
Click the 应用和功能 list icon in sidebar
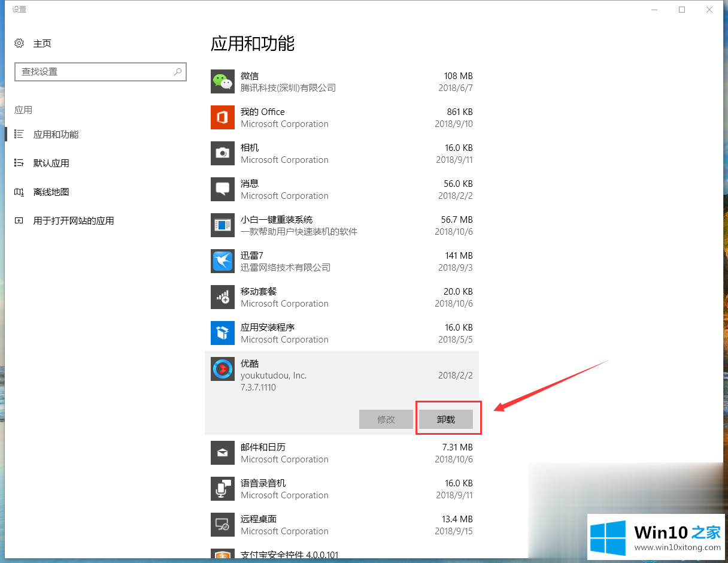click(19, 134)
